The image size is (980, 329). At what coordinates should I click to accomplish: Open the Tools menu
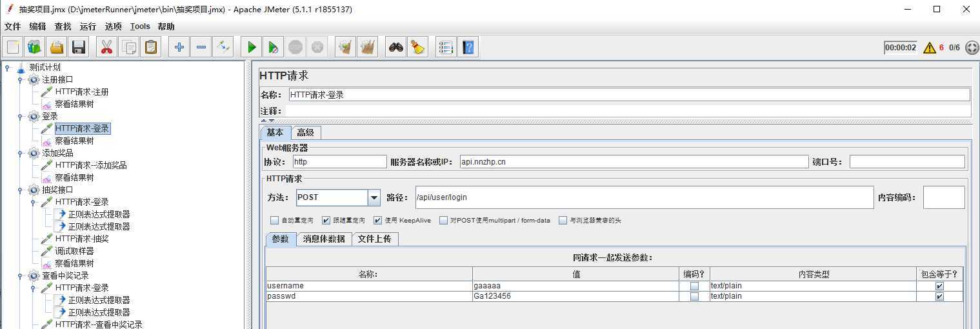tap(140, 26)
